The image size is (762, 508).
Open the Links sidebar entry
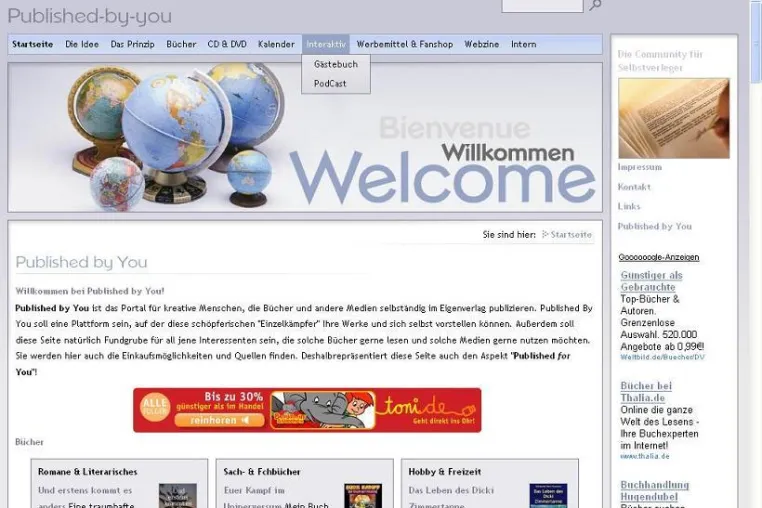tap(629, 207)
